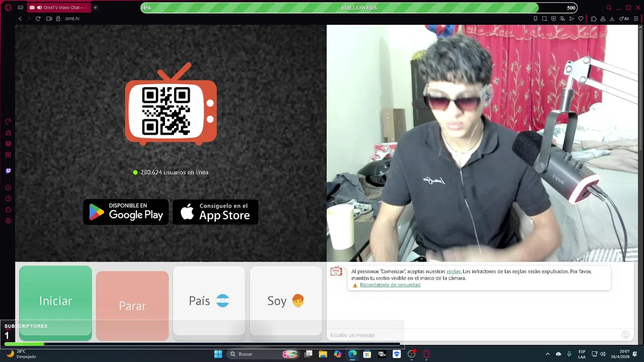
Task: Click the 280.624 usuarios en línea text
Action: 174,172
